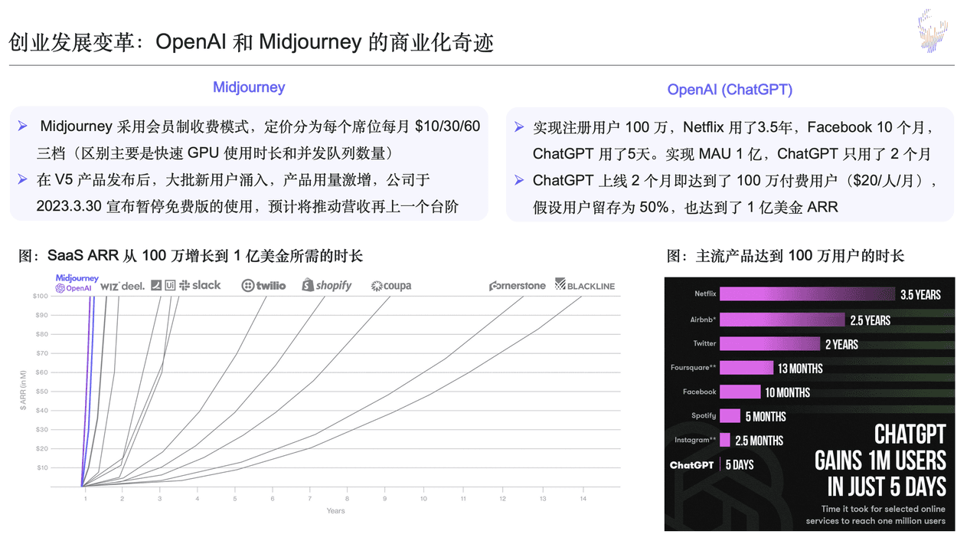Select the deel. logo
The width and height of the screenshot is (980, 541).
click(x=133, y=285)
